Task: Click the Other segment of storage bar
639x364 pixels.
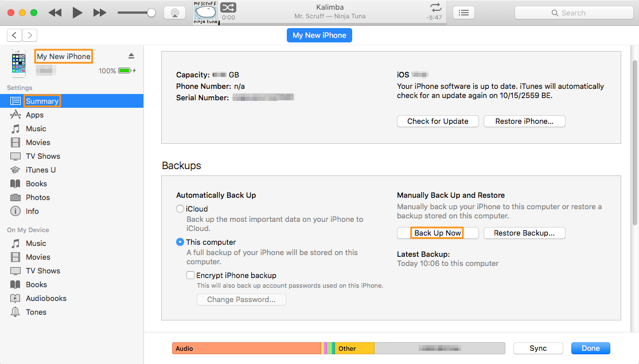Action: (354, 349)
